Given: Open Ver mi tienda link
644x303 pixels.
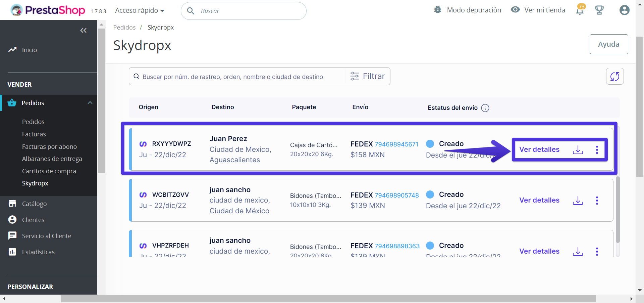Looking at the screenshot, I should click(x=545, y=10).
